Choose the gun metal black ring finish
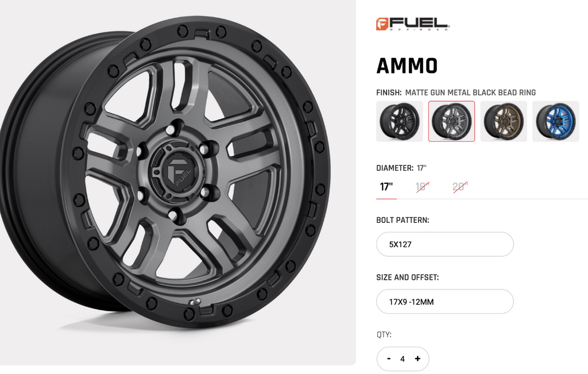The image size is (588, 374). [x=451, y=121]
